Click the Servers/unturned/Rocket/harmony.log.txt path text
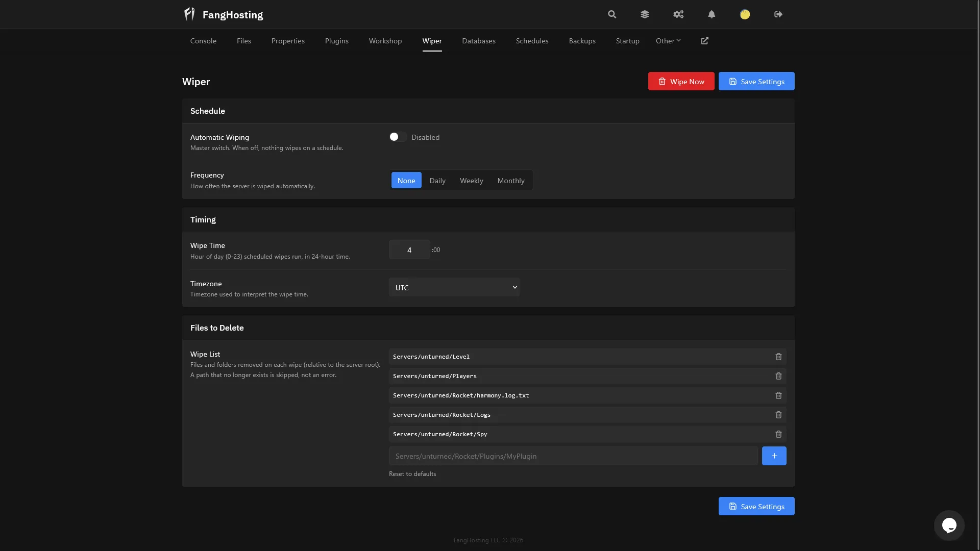Screen dimensions: 980x551 point(461,395)
